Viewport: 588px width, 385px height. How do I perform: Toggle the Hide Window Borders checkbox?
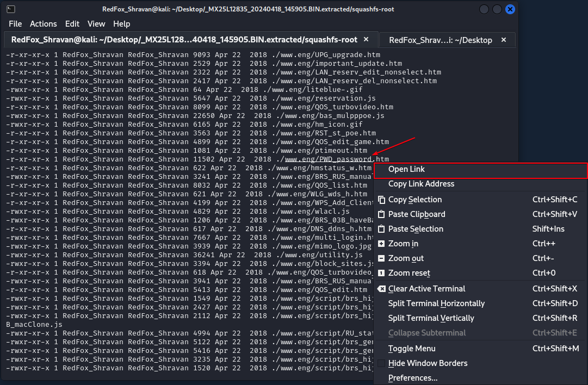381,363
